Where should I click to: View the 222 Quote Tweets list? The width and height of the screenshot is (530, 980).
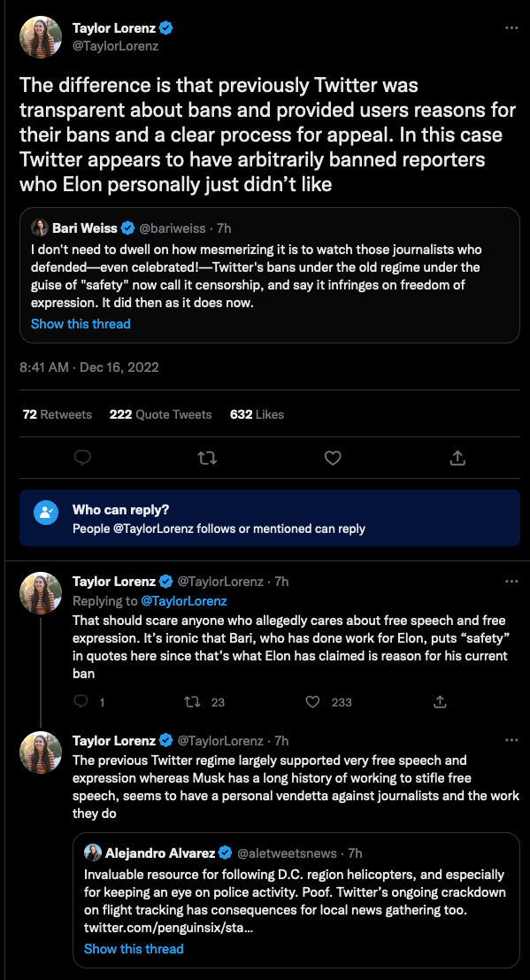point(161,414)
